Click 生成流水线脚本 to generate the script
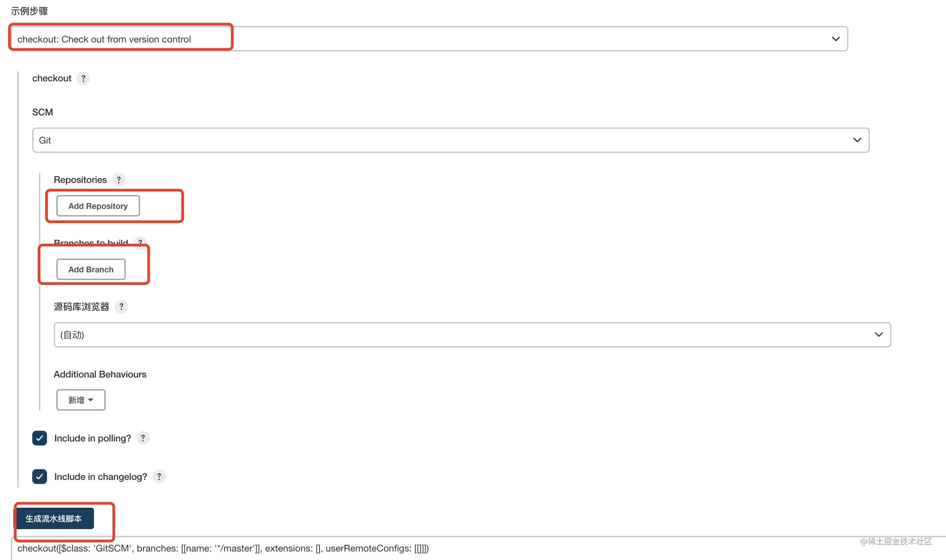Viewport: 946px width, 560px height. click(x=54, y=518)
